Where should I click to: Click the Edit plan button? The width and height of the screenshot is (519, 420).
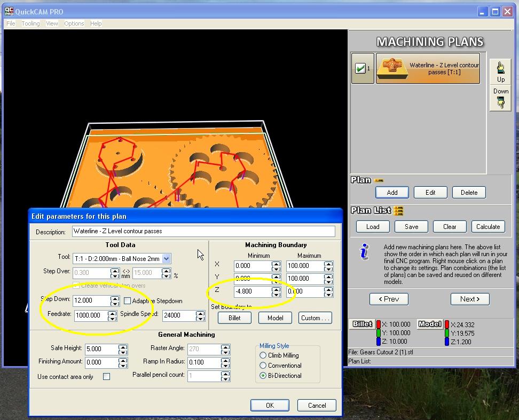(x=430, y=193)
